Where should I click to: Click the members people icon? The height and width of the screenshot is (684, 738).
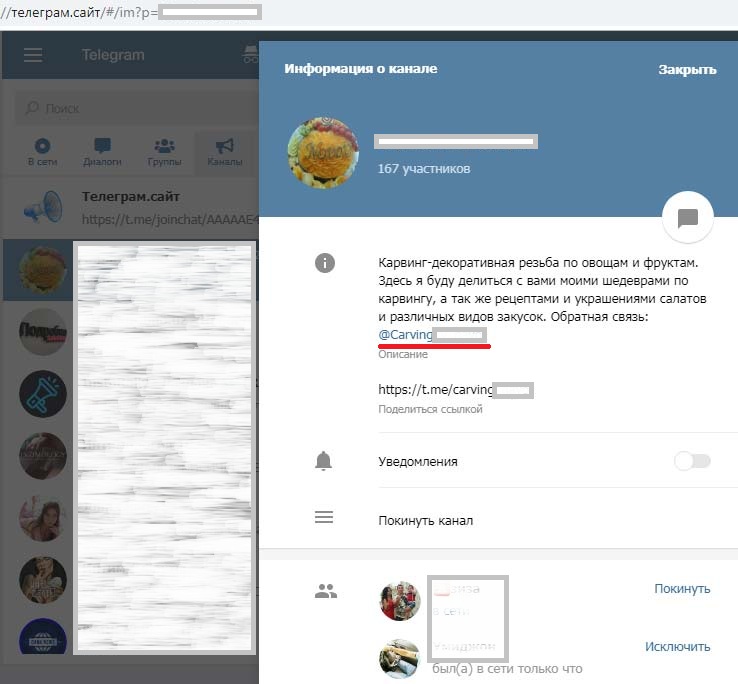pos(326,591)
